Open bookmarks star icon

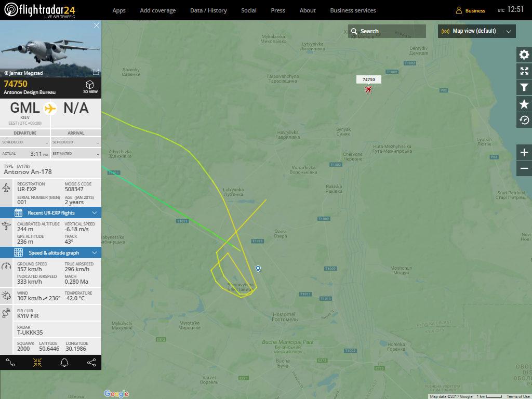pos(524,104)
